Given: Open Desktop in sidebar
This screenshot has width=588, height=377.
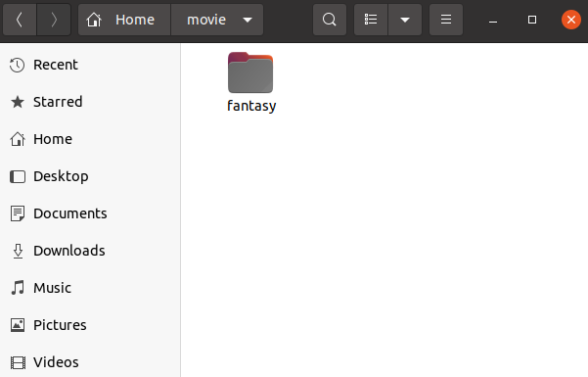Looking at the screenshot, I should point(90,176).
